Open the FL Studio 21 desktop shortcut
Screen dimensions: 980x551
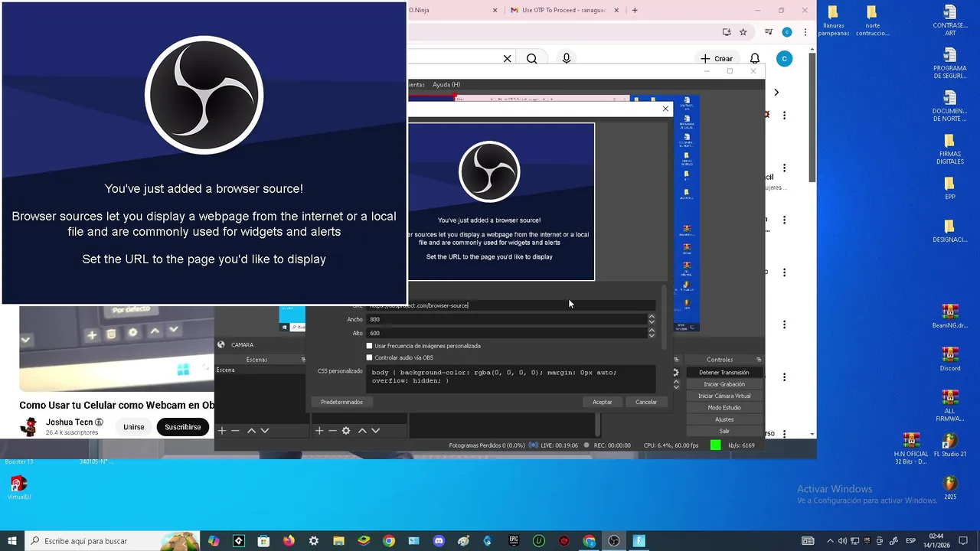coord(949,445)
